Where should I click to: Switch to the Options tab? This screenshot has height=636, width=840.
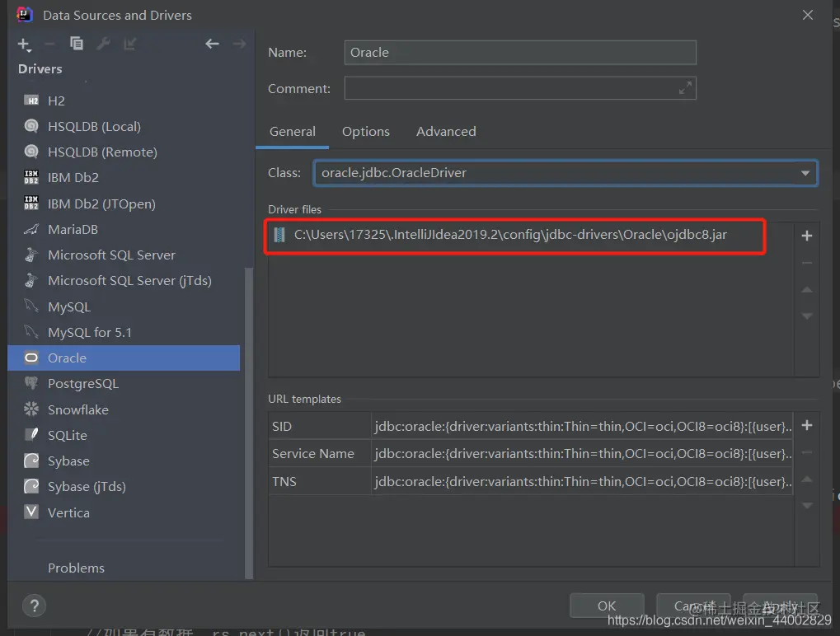[366, 132]
